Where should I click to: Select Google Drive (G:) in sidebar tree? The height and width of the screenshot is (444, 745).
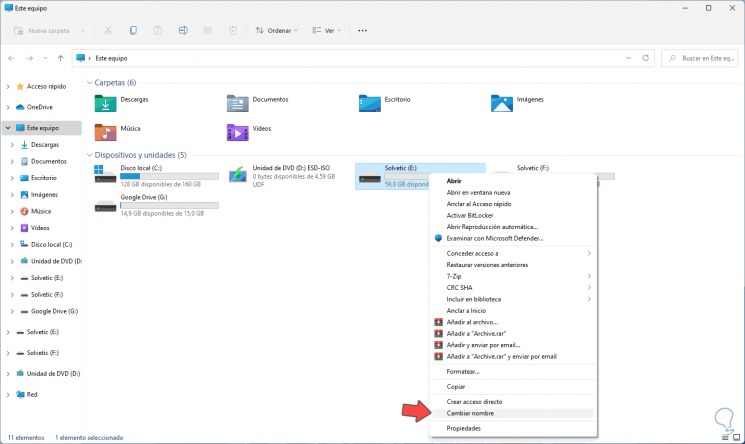click(x=54, y=311)
